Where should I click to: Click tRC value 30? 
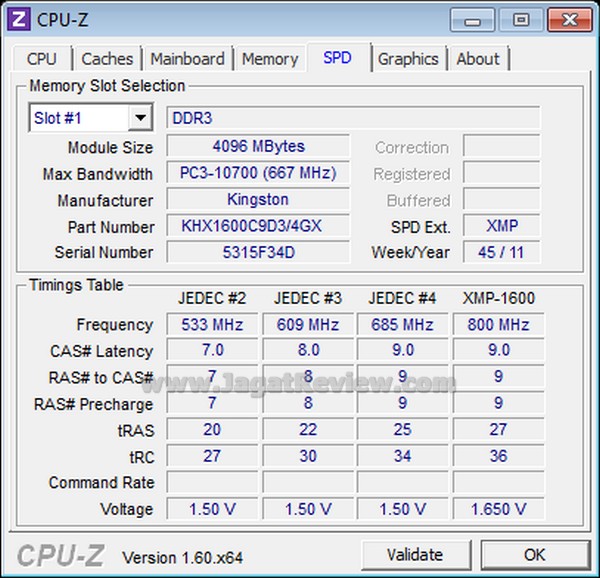point(308,456)
